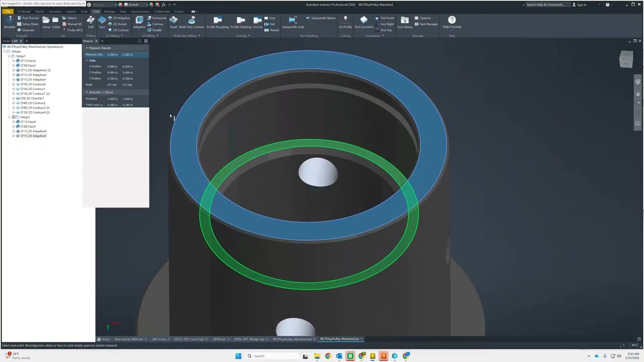Choose 2D Pocket milling tool
644x362 pixels.
pyautogui.click(x=118, y=24)
